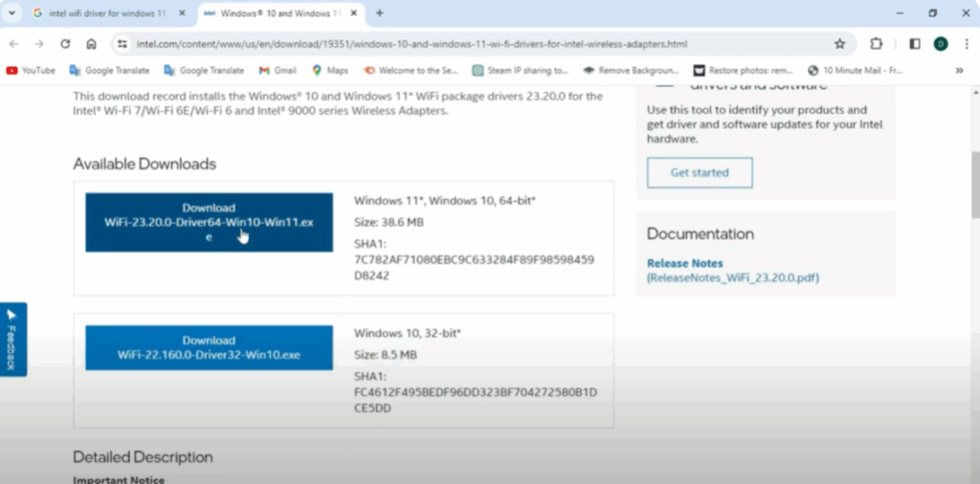Click the page vertical scrollbar thumb
This screenshot has width=980, height=484.
coord(975,185)
